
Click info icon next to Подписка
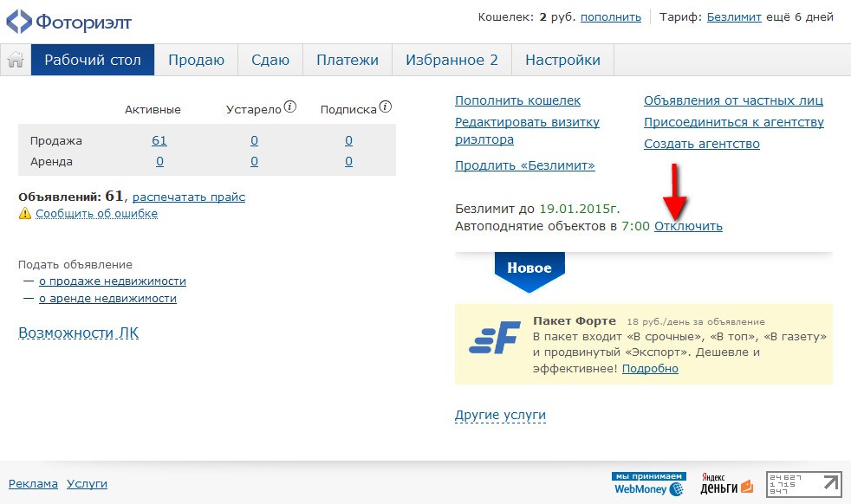click(386, 108)
